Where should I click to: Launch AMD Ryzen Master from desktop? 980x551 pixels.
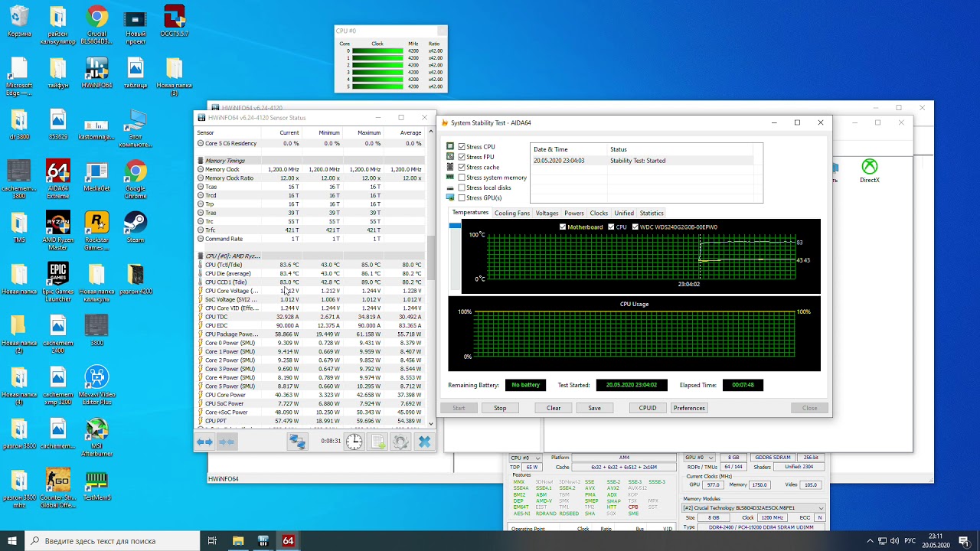click(57, 230)
